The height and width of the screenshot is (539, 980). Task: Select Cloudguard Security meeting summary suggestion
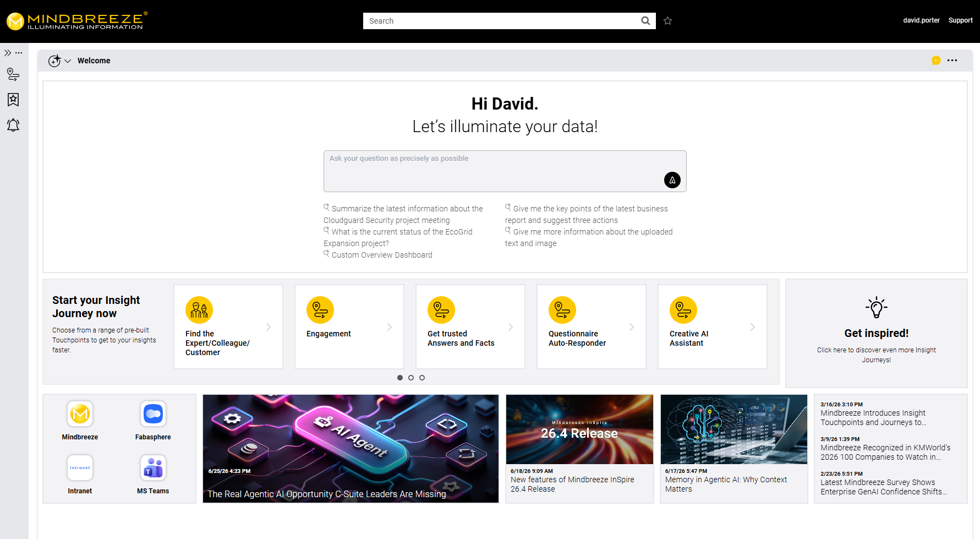(403, 214)
